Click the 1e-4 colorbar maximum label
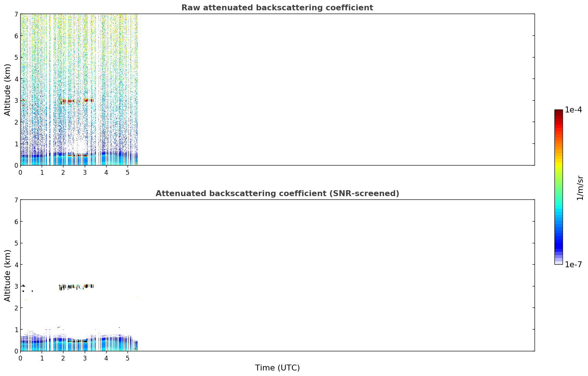Image resolution: width=588 pixels, height=376 pixels. pyautogui.click(x=573, y=110)
